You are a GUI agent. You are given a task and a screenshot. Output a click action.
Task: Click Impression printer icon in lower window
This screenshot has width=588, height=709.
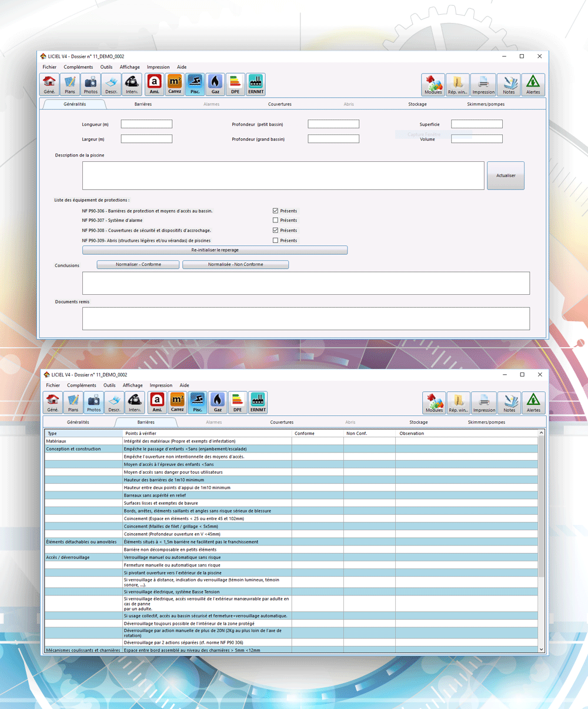[484, 402]
